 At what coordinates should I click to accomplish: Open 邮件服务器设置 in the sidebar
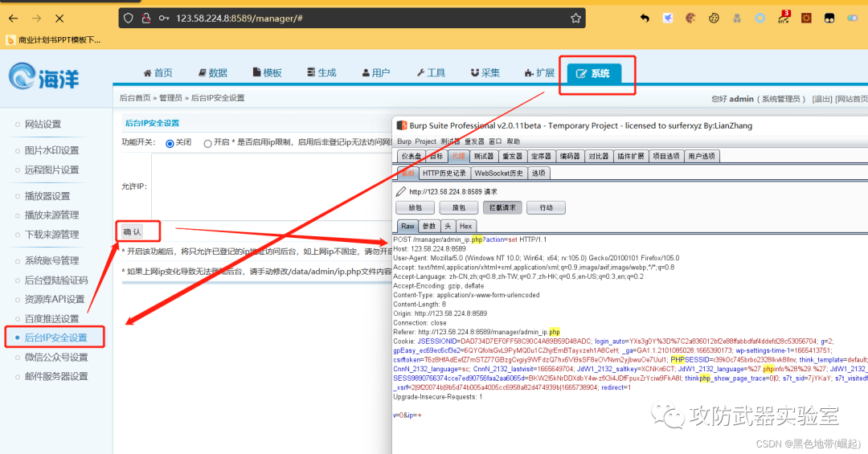tap(56, 376)
